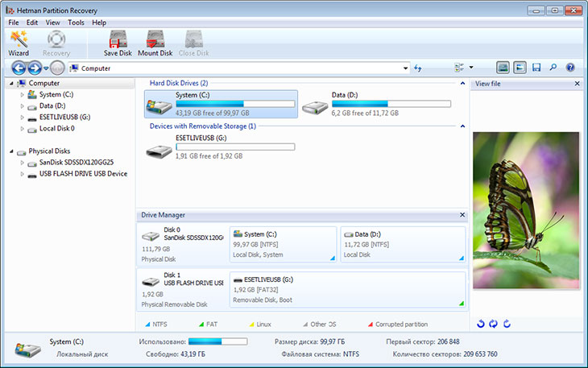Click the Mount Disk toolbar icon
Viewport: 588px width, 368px height.
(x=155, y=43)
